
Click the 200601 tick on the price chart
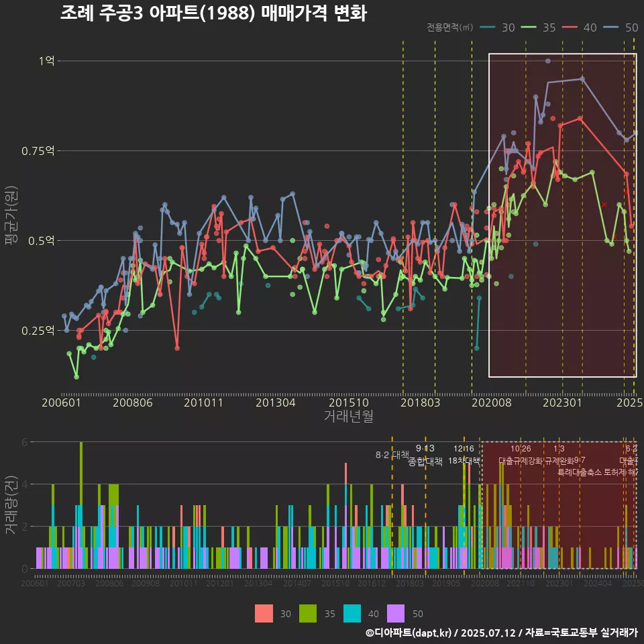point(62,402)
